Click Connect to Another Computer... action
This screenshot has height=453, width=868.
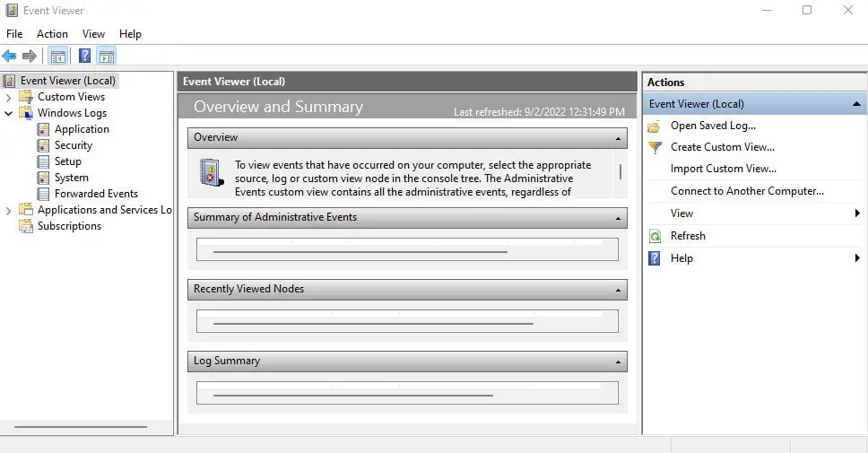click(x=747, y=191)
